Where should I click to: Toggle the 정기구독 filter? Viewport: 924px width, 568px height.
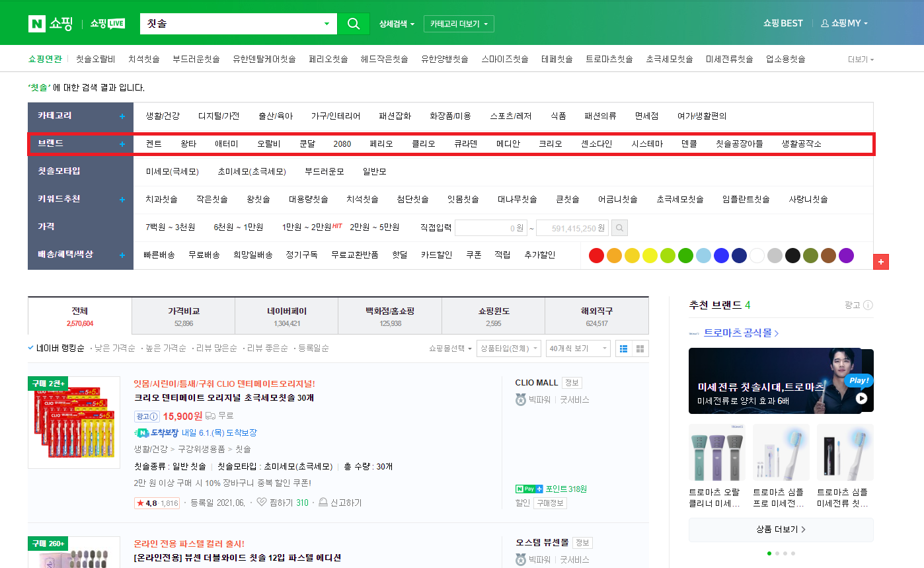[302, 255]
